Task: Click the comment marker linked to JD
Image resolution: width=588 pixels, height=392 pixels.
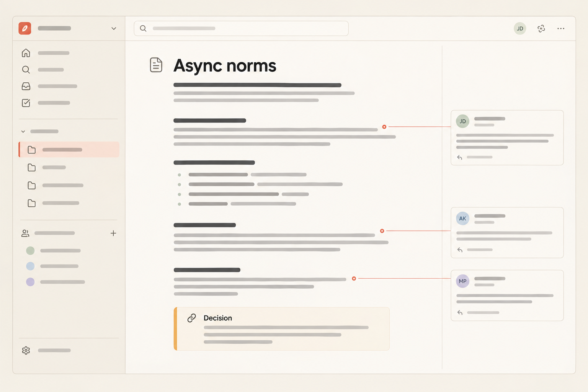Action: point(384,127)
